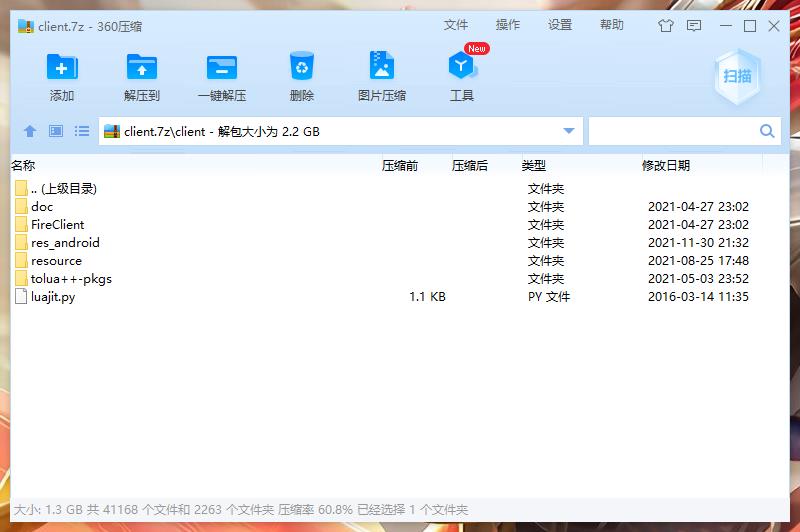
Task: Open the 工具 (Tools) icon
Action: 461,68
